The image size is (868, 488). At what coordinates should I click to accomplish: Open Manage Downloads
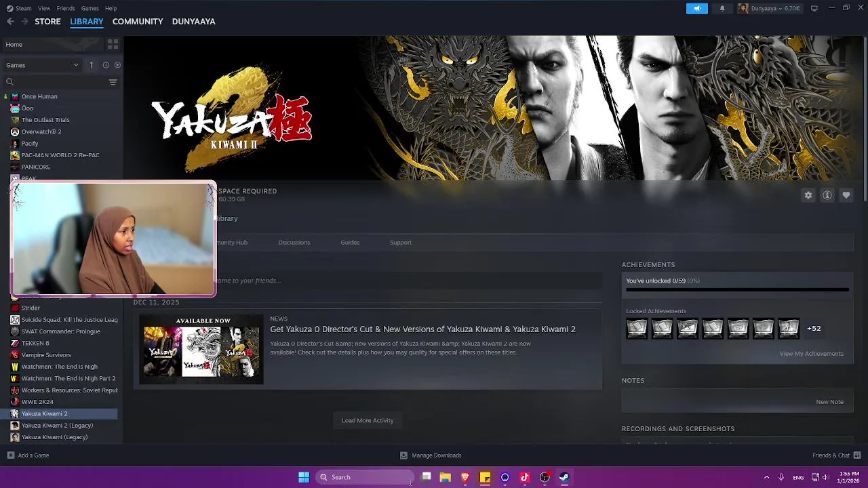431,455
